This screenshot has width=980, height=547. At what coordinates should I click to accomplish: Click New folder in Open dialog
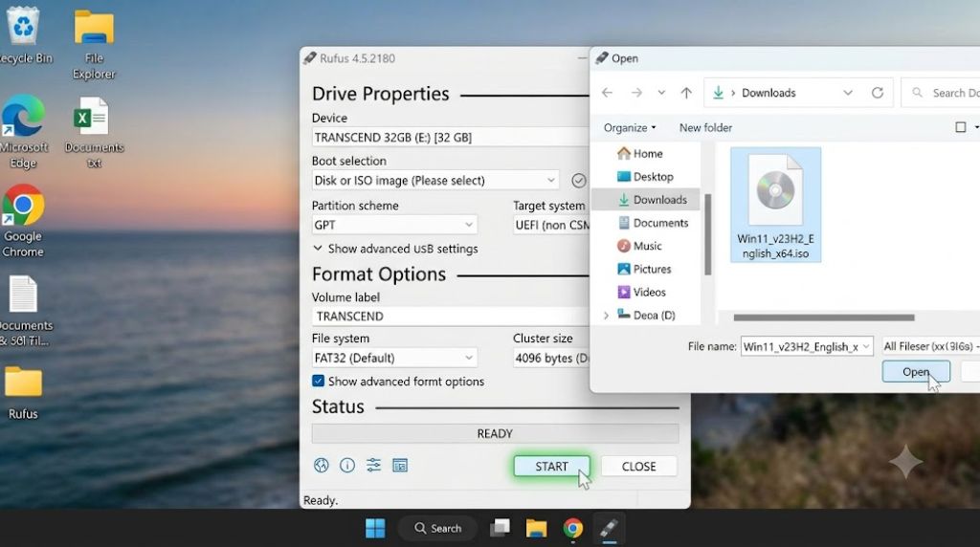(x=705, y=127)
